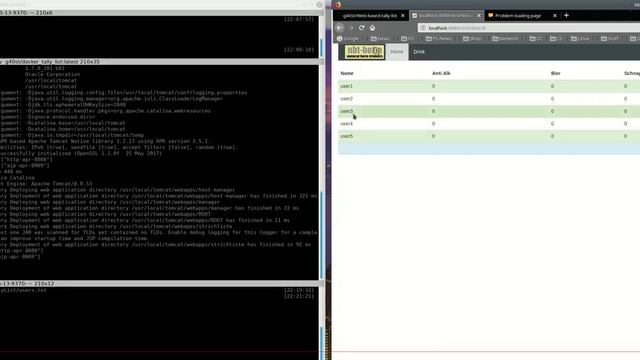
Task: Open the News bookmark folder
Action: pos(380,38)
